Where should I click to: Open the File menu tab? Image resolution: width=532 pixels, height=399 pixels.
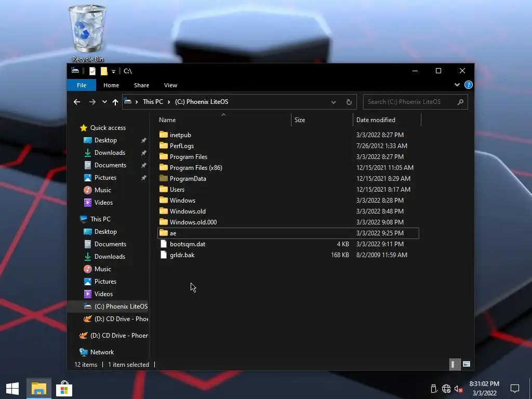[x=82, y=85]
